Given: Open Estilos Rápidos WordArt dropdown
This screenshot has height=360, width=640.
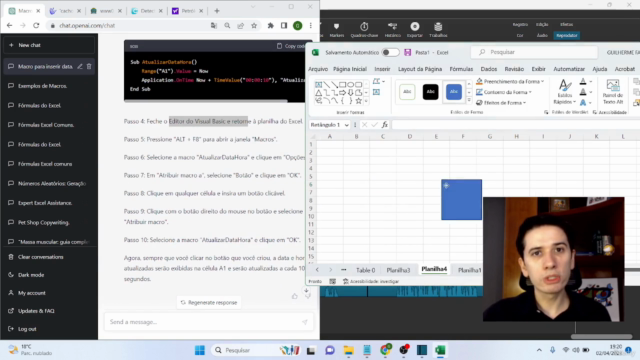Looking at the screenshot, I should (565, 92).
